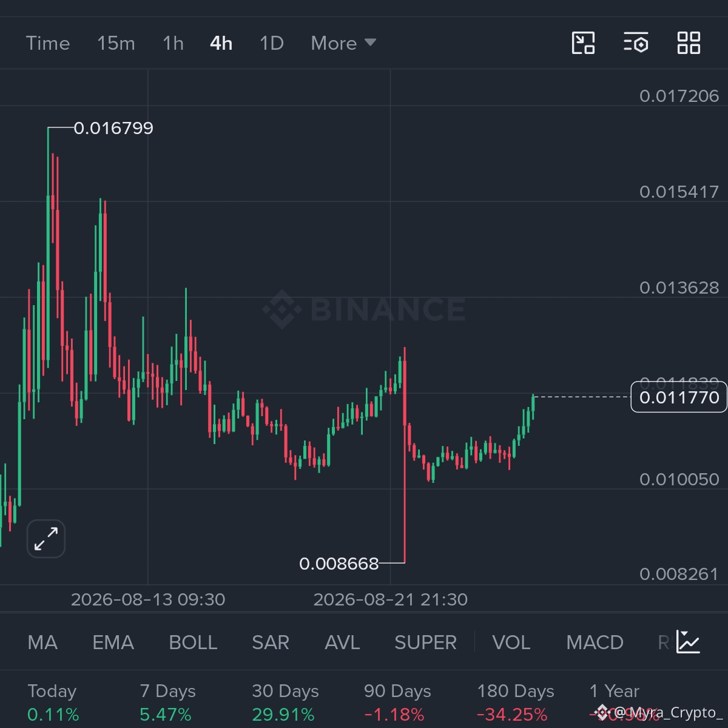728x728 pixels.
Task: Toggle the AVL indicator
Action: tap(342, 642)
